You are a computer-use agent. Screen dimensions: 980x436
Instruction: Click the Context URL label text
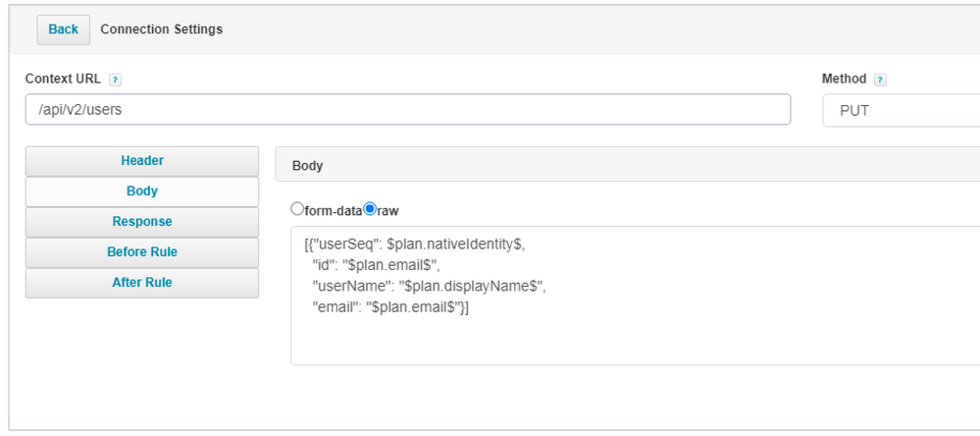point(63,79)
